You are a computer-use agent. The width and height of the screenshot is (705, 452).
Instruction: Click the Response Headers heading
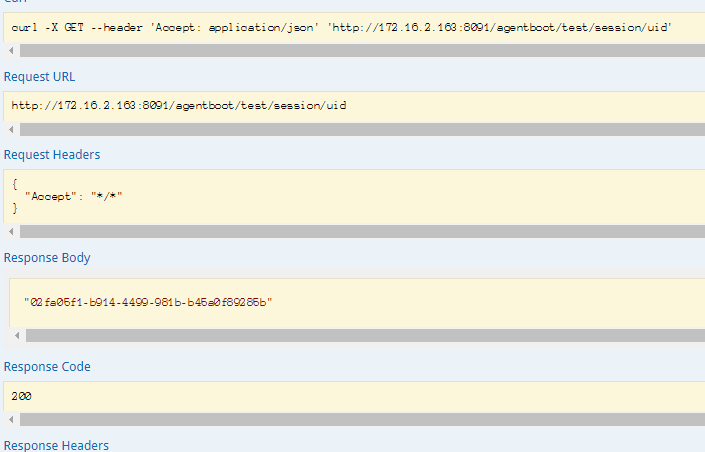pyautogui.click(x=56, y=445)
